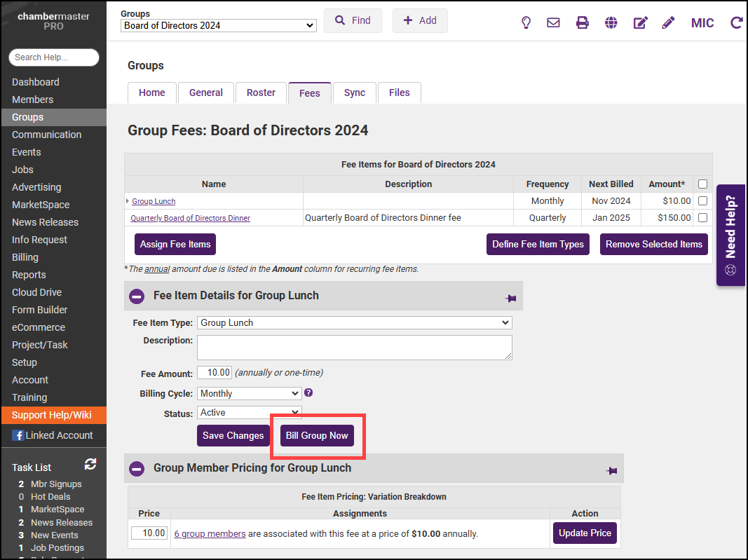Image resolution: width=748 pixels, height=560 pixels.
Task: Check the Quarterly Board of Directors Dinner checkbox
Action: coord(702,218)
